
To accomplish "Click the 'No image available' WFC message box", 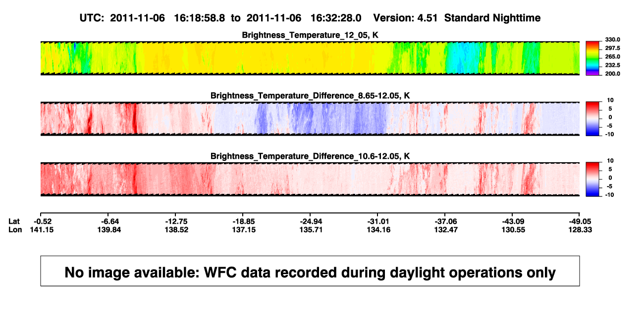I will tap(310, 271).
